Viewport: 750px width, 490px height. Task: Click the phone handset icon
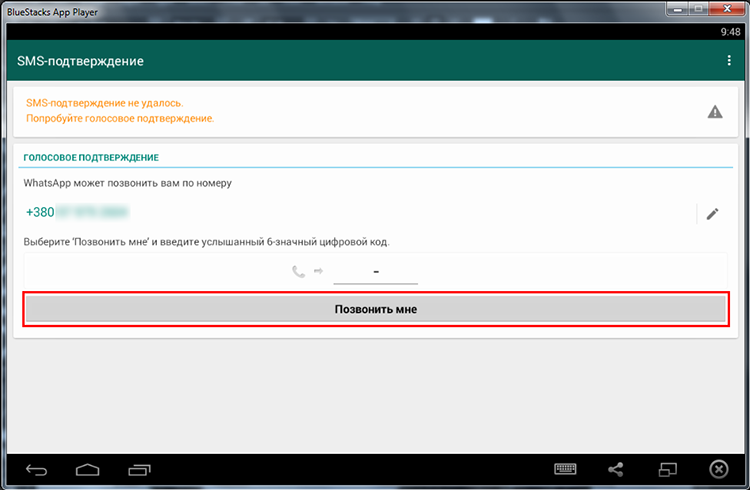[298, 272]
